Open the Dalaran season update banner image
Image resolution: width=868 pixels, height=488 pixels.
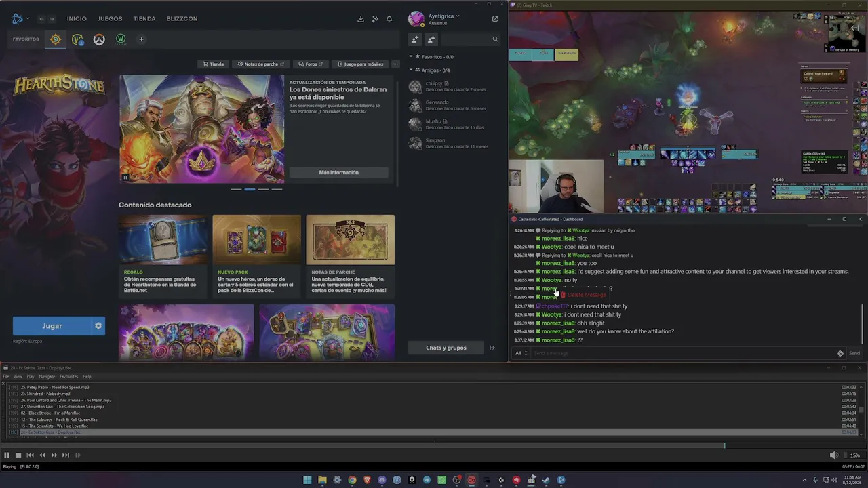pos(202,129)
